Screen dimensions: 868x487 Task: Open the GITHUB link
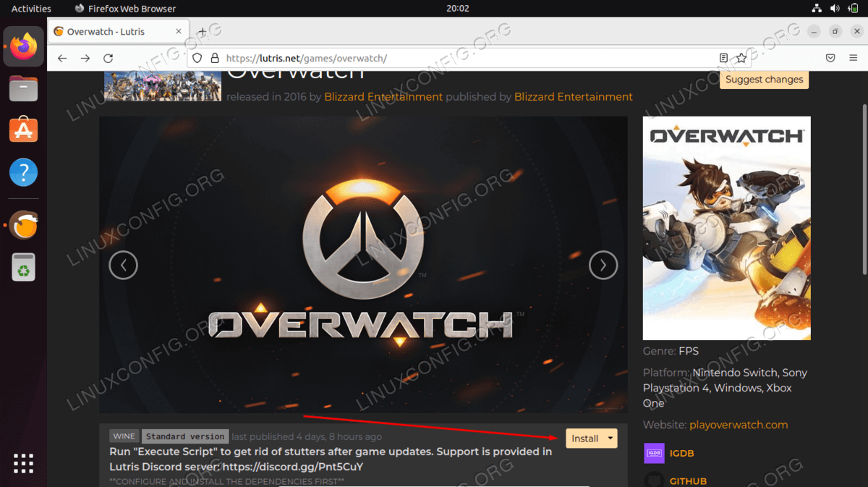click(689, 480)
